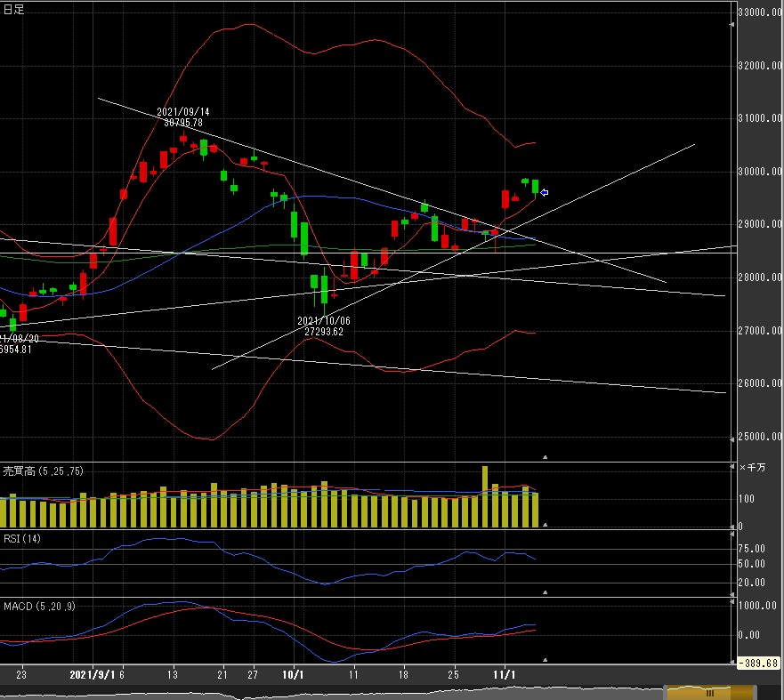Click the 29000.00 price axis label
784x700 pixels.
(760, 224)
